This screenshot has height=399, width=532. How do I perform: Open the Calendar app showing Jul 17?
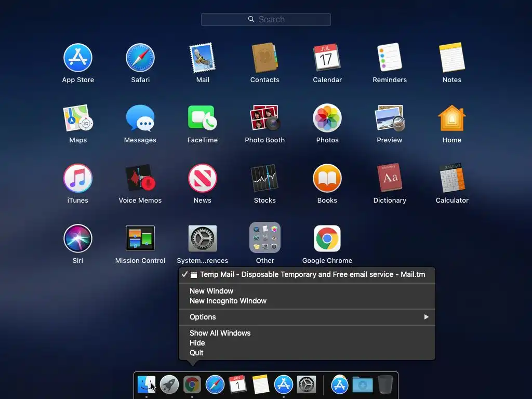pos(327,58)
